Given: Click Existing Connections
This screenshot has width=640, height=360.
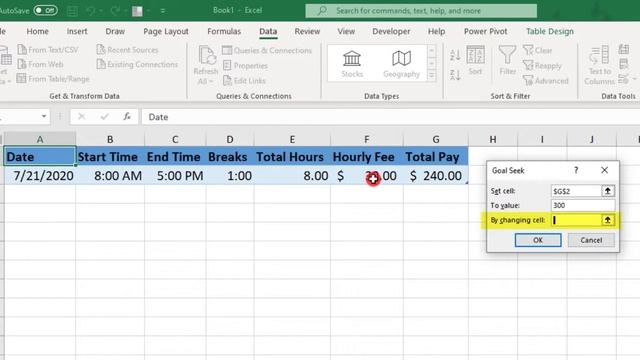Looking at the screenshot, I should click(x=137, y=64).
